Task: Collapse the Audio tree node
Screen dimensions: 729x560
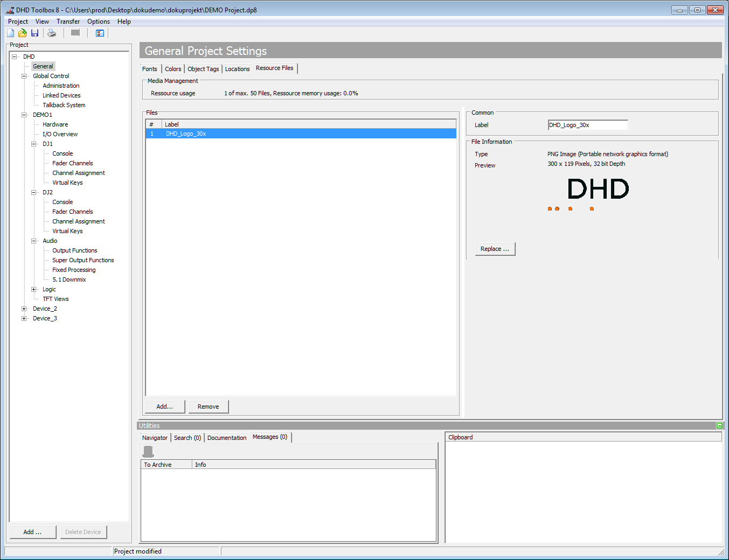Action: (x=33, y=241)
